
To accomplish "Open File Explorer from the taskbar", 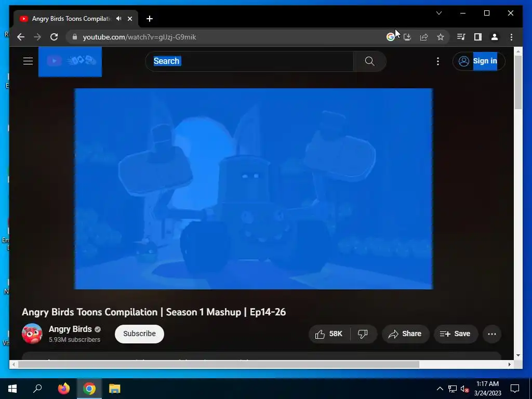I will (x=115, y=389).
